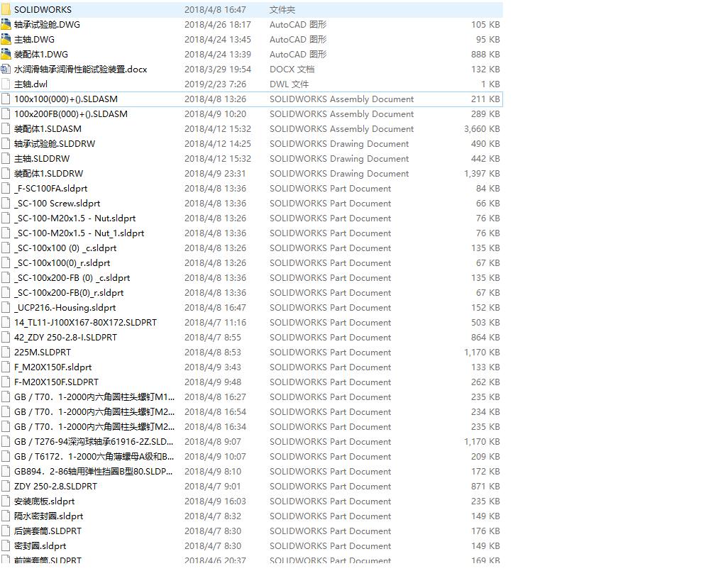Click the file icon of 隔水密封圈.sldprt
The image size is (728, 571).
coord(6,516)
